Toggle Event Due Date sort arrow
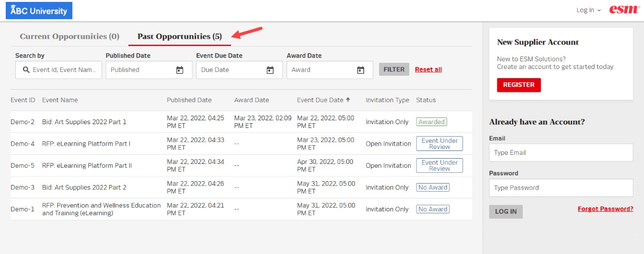 [348, 100]
